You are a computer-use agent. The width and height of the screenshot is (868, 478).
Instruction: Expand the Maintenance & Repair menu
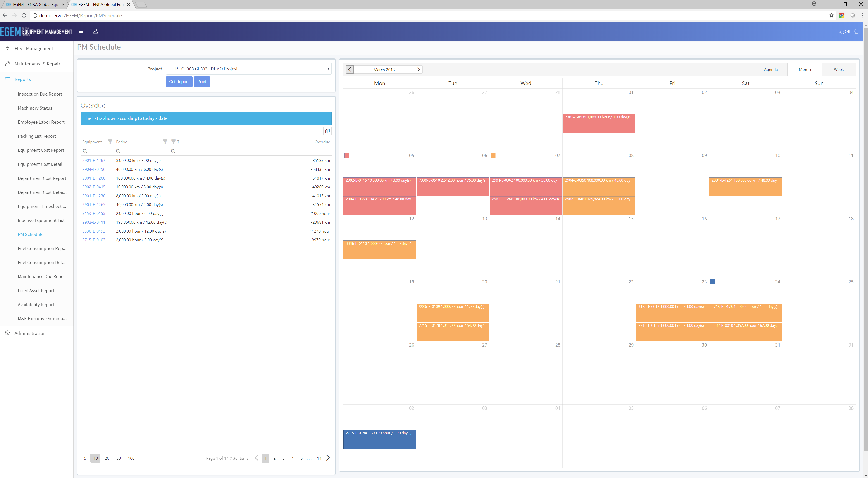coord(37,64)
